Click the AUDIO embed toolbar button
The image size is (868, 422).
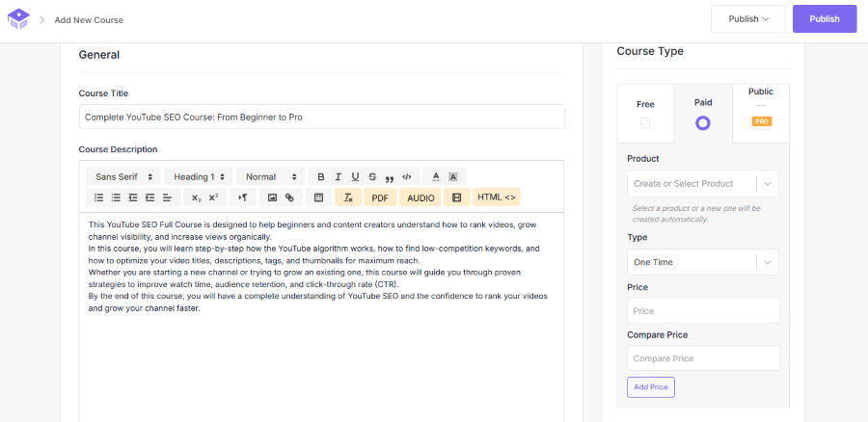click(x=420, y=198)
